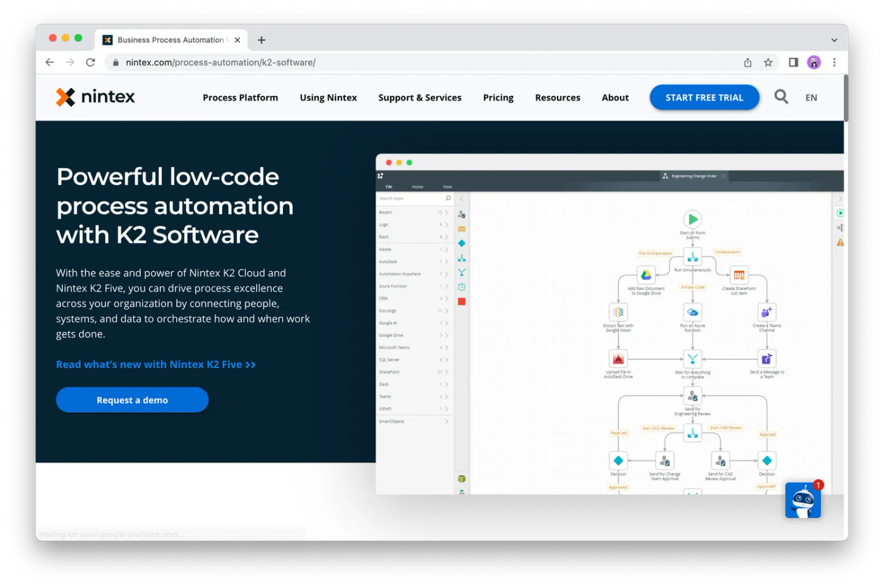This screenshot has width=884, height=588.
Task: Toggle the browser side panel icon
Action: (793, 62)
